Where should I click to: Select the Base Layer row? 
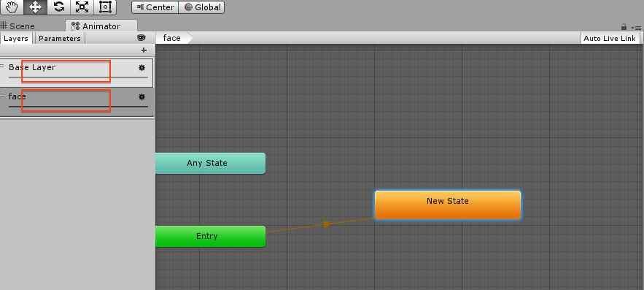77,72
